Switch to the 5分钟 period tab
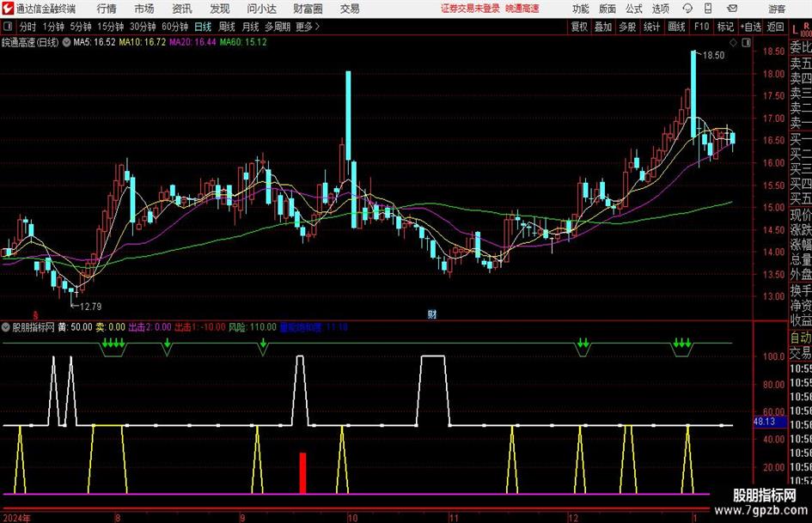This screenshot has height=523, width=812. point(80,27)
